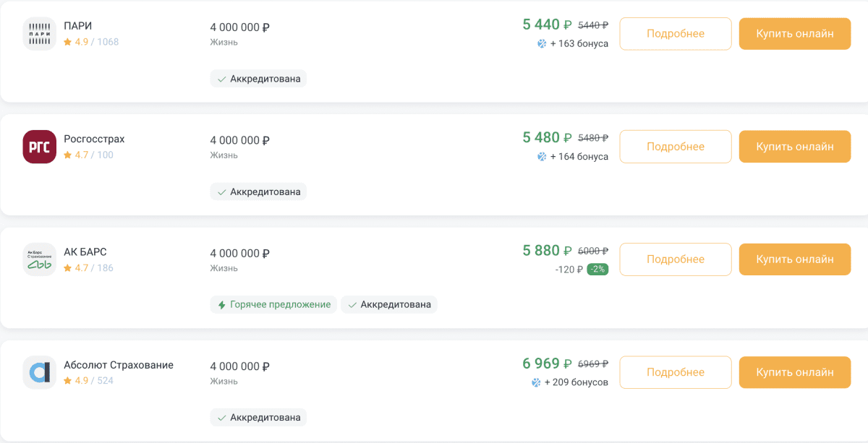868x443 pixels.
Task: Click the green -2% discount badge
Action: coord(597,270)
